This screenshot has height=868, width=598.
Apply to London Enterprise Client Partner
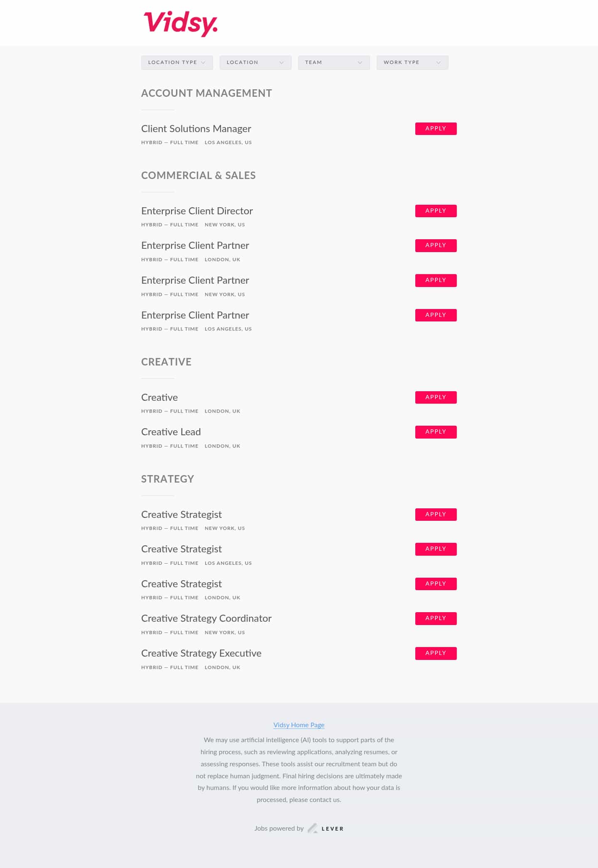point(436,245)
